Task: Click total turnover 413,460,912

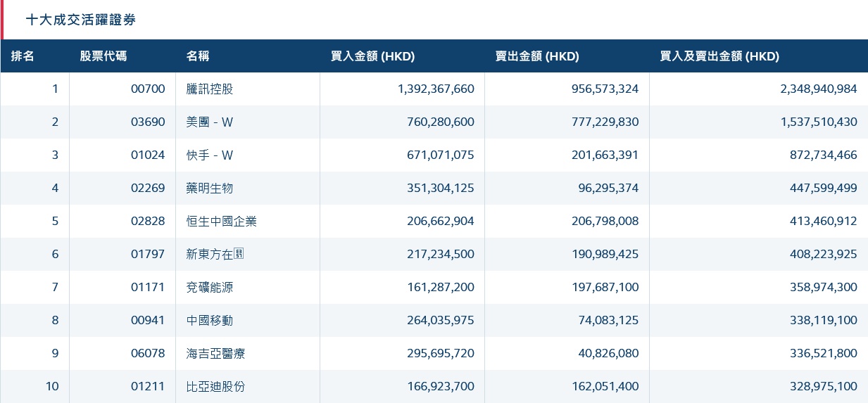Action: [824, 222]
